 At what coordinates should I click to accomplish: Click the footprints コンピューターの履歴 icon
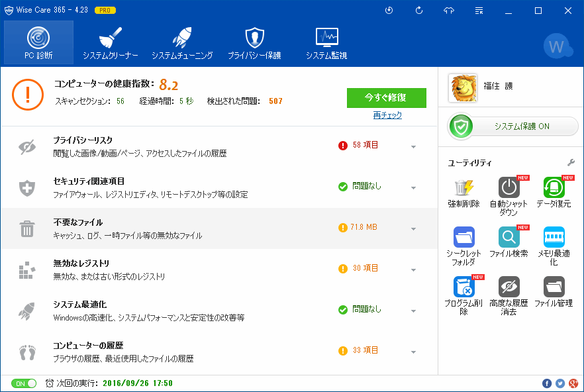point(27,352)
